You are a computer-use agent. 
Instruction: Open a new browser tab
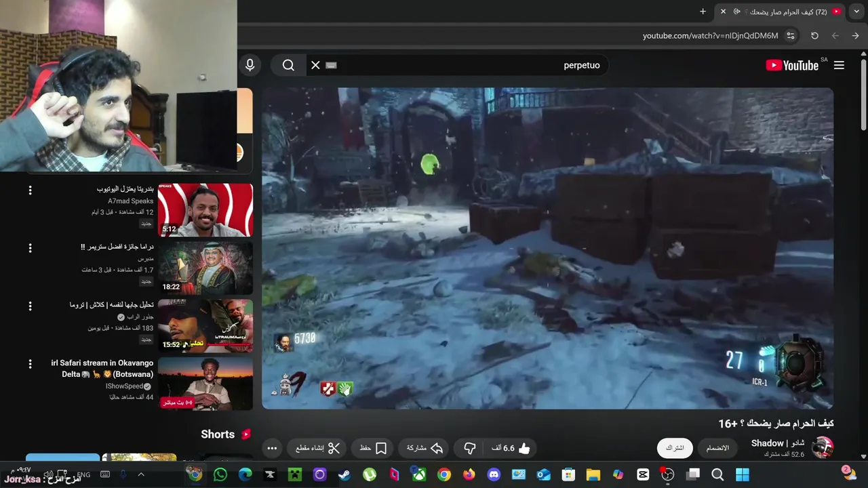coord(703,12)
